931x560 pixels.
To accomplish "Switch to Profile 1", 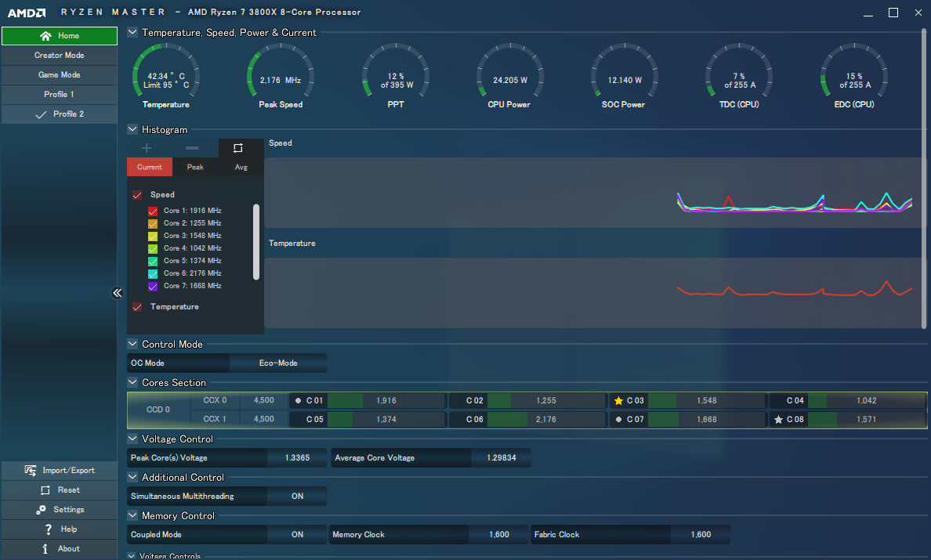I will coord(60,94).
